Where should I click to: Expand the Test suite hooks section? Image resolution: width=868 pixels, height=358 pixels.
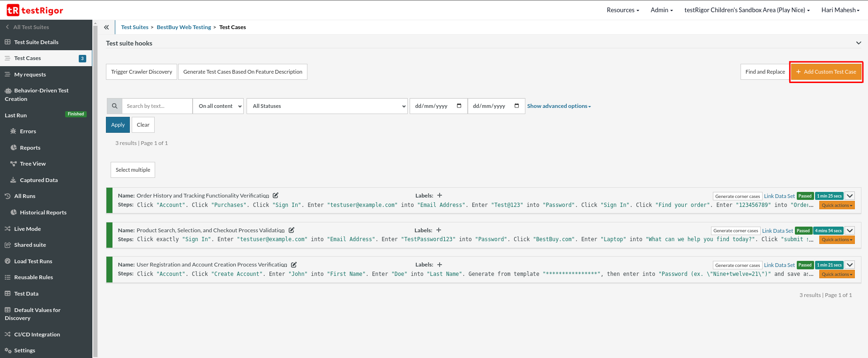pyautogui.click(x=858, y=43)
